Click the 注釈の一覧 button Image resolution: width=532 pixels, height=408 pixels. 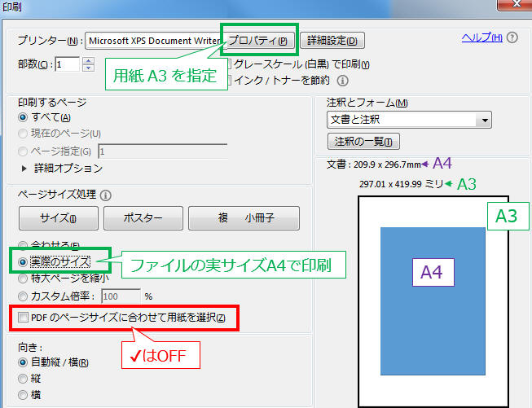point(363,142)
